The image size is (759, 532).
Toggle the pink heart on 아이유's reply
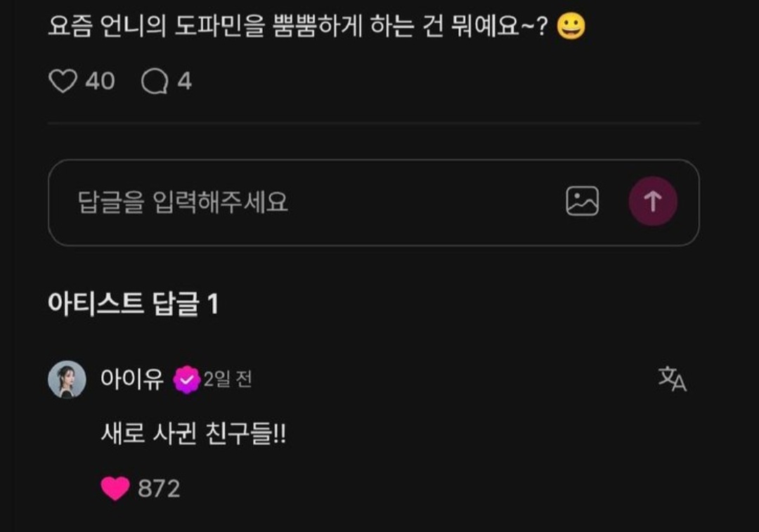115,488
